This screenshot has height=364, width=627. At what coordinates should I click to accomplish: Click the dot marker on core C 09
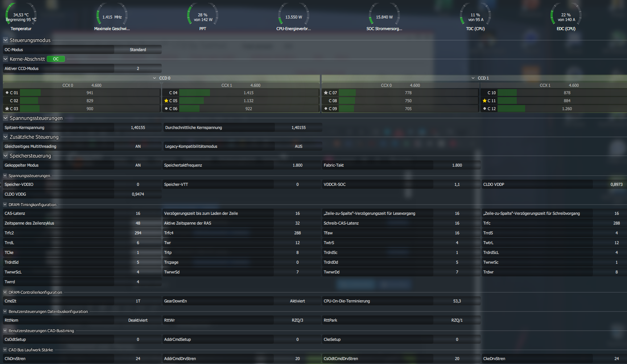tap(326, 109)
